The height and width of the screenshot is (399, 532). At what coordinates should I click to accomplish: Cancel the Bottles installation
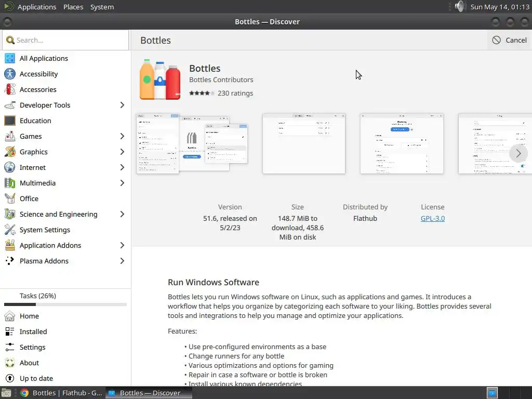[x=510, y=40]
